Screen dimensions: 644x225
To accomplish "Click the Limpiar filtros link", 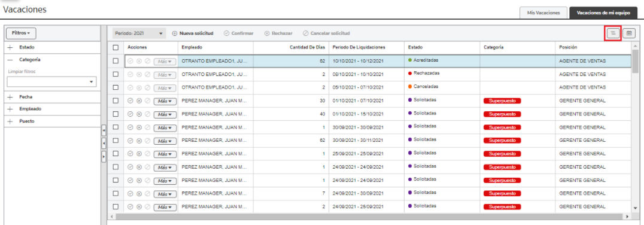I will [22, 71].
